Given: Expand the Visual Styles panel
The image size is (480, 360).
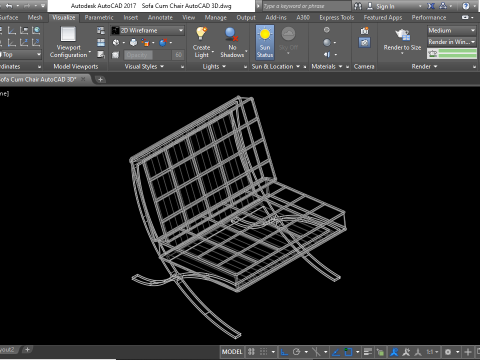Looking at the screenshot, I should click(144, 66).
